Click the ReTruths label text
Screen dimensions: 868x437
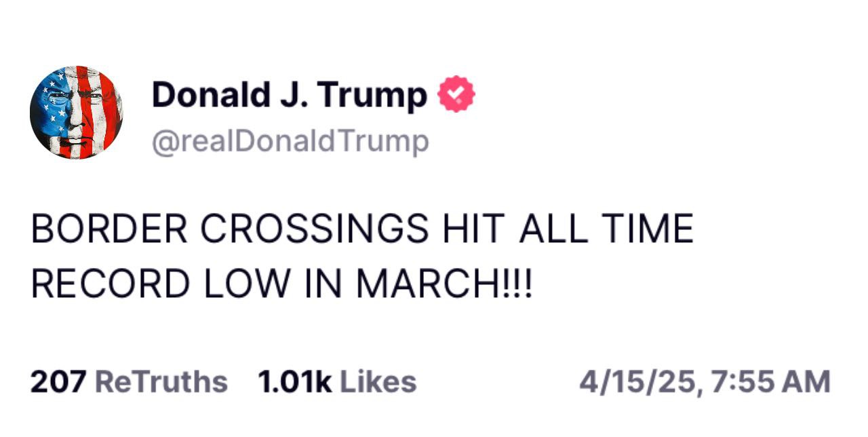(161, 382)
